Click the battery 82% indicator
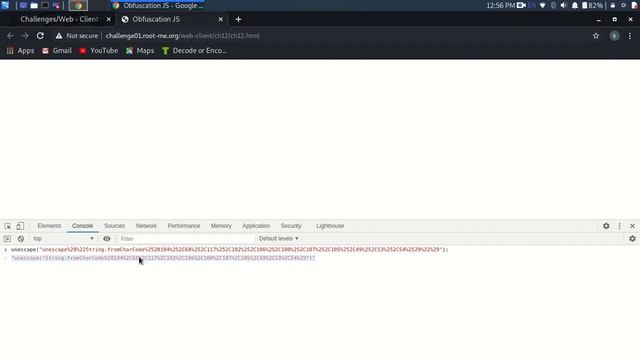This screenshot has height=360, width=640. click(592, 5)
